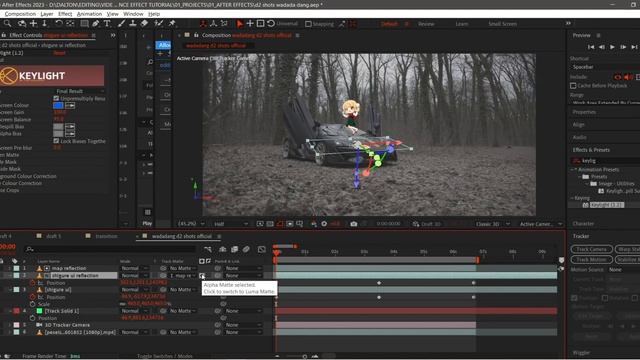Open Track Matte dropdown for shigure ui layer
This screenshot has height=360, width=640.
pyautogui.click(x=182, y=289)
